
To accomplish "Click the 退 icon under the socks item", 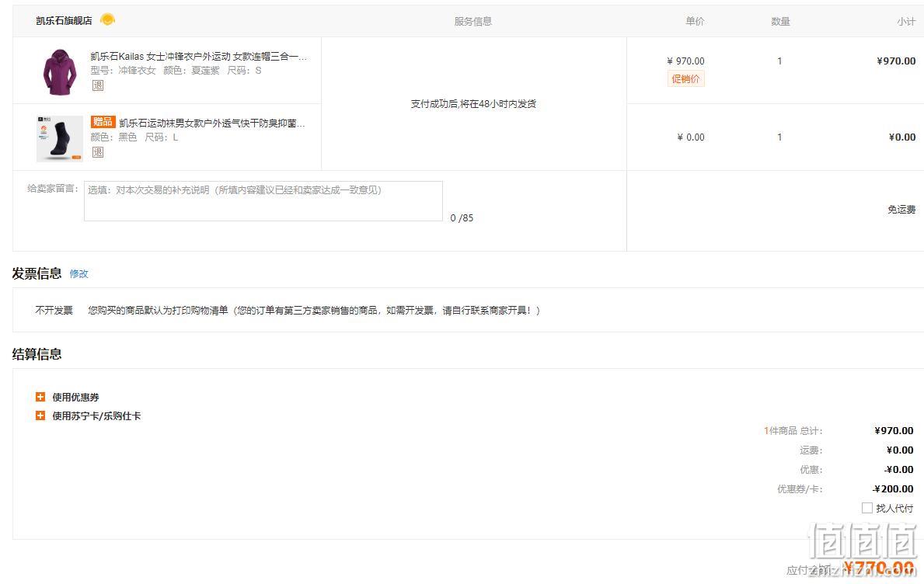I will pos(98,152).
